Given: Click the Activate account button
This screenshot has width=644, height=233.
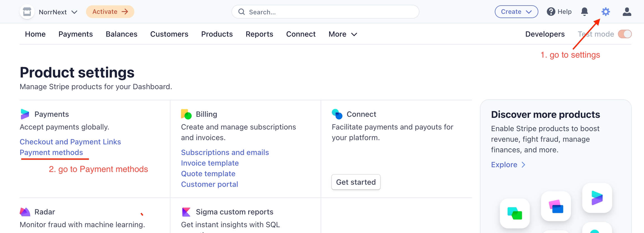Looking at the screenshot, I should coord(110,12).
